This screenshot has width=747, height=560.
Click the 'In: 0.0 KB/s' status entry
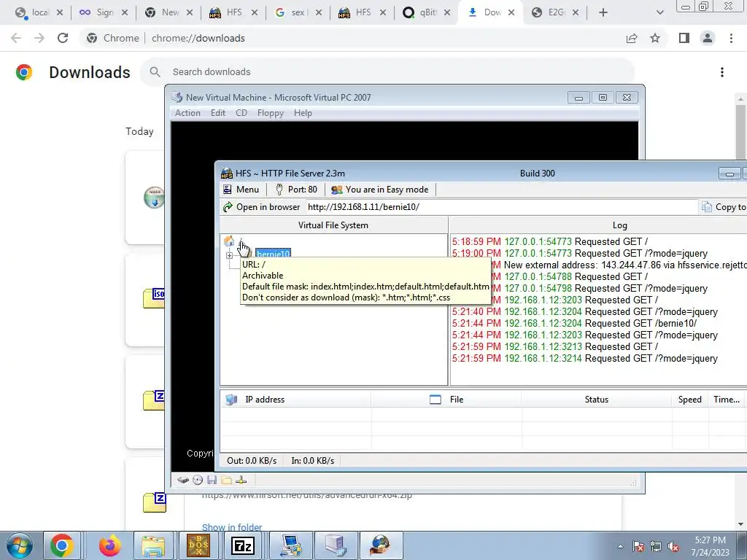(312, 461)
